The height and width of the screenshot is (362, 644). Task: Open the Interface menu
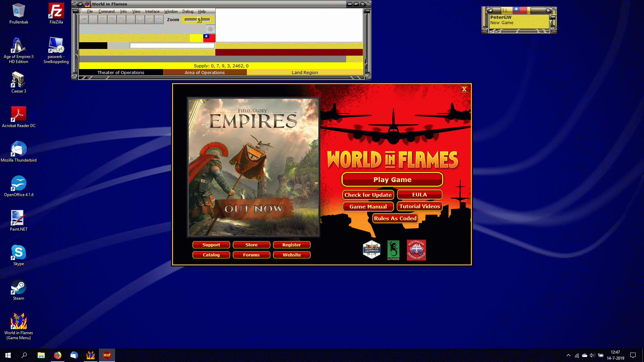(x=152, y=11)
